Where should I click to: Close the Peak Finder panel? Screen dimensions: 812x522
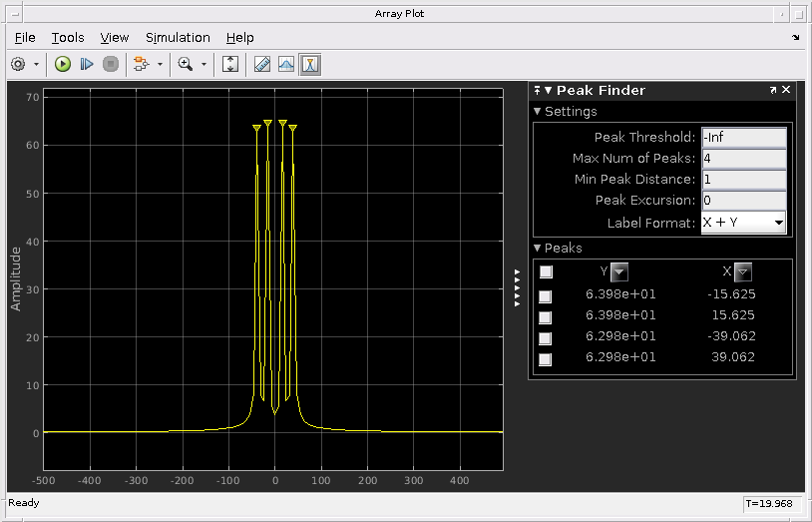point(786,90)
